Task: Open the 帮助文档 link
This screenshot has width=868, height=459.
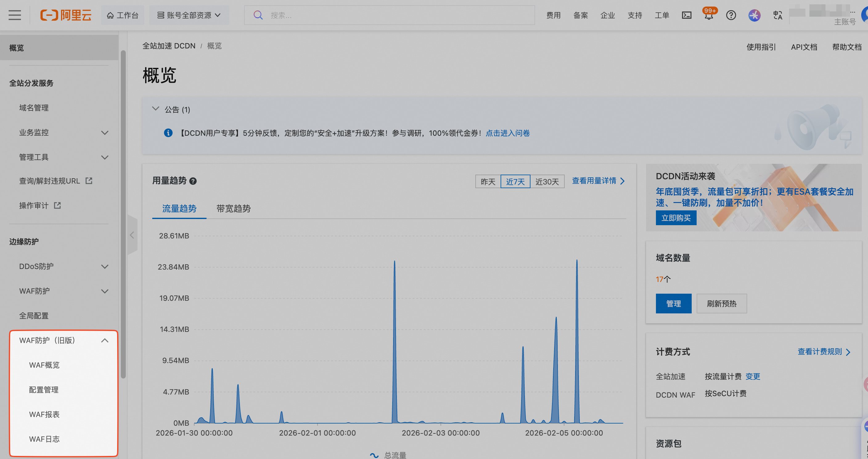Action: (846, 47)
